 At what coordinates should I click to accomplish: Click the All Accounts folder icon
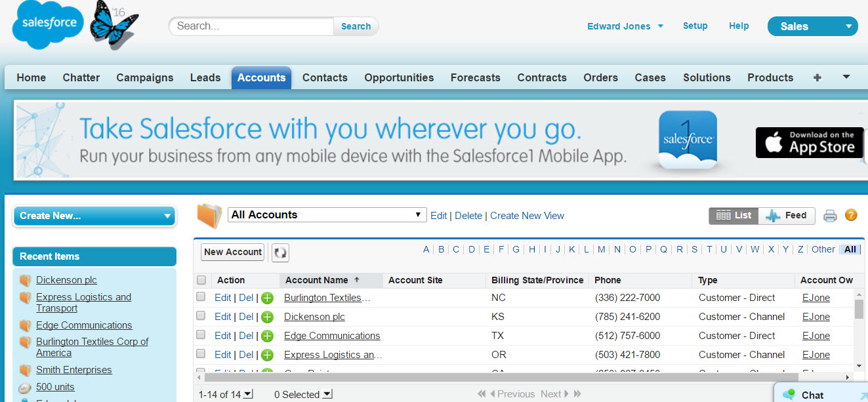point(209,216)
